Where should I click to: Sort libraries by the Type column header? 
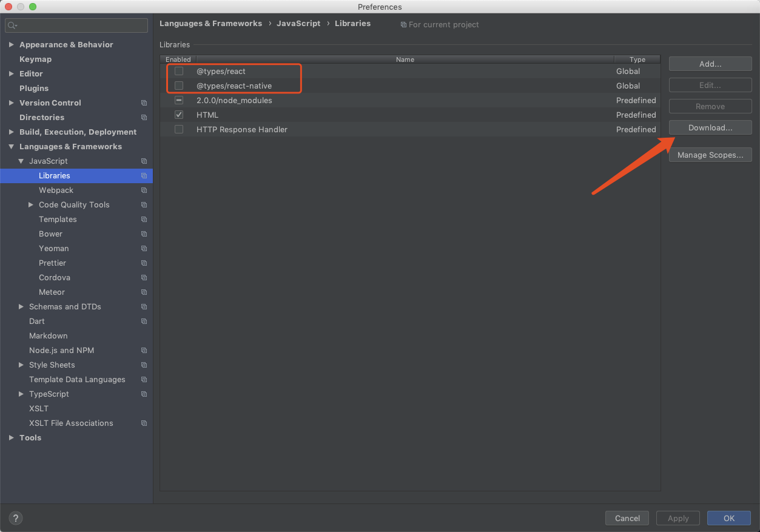tap(637, 59)
